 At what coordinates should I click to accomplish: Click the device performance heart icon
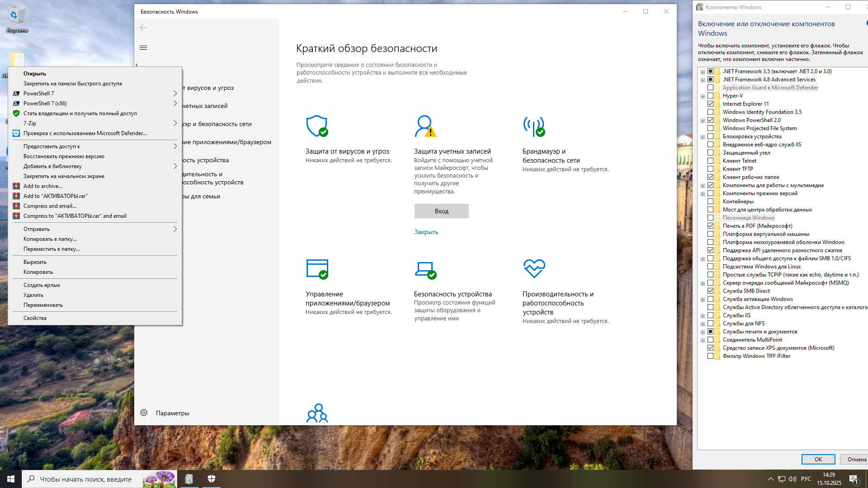(534, 268)
